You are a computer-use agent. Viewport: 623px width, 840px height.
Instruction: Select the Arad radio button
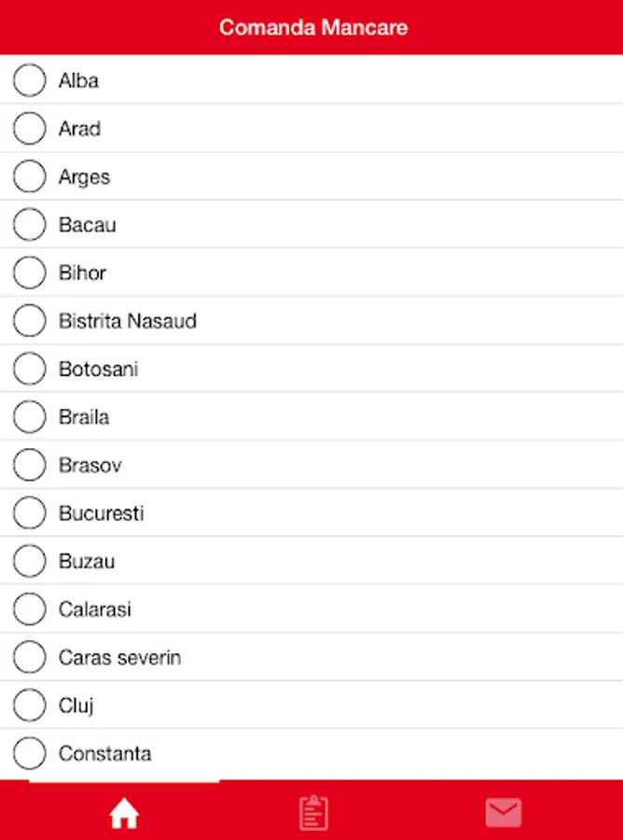point(30,129)
